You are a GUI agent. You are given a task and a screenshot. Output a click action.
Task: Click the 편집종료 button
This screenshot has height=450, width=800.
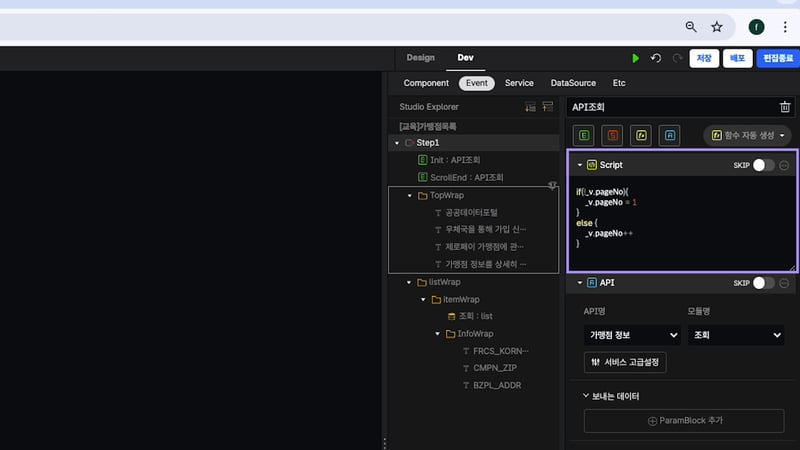778,58
